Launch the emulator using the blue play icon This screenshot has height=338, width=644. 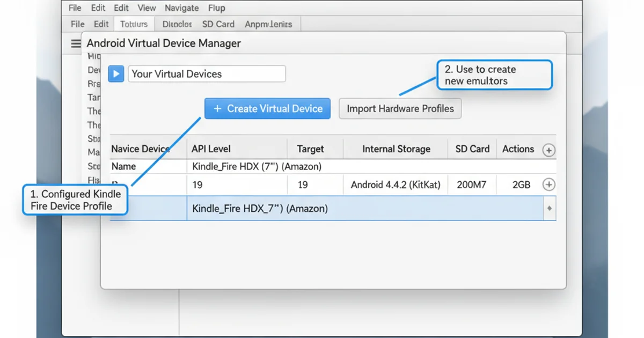coord(115,74)
